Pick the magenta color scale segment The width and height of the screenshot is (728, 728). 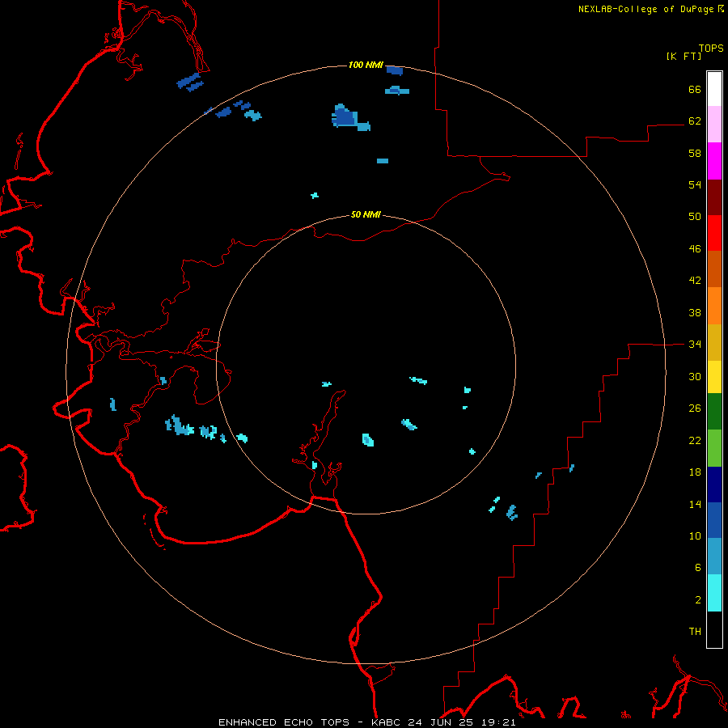click(714, 161)
